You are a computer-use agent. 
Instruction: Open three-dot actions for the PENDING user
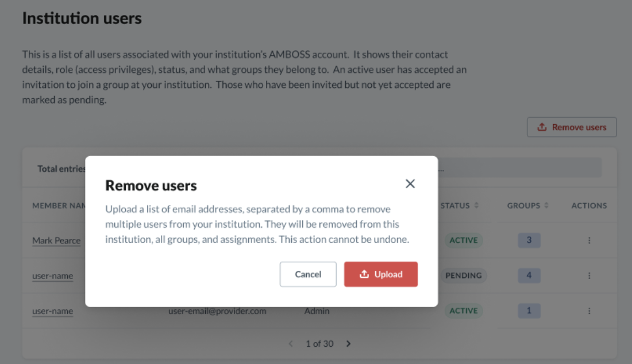(589, 276)
